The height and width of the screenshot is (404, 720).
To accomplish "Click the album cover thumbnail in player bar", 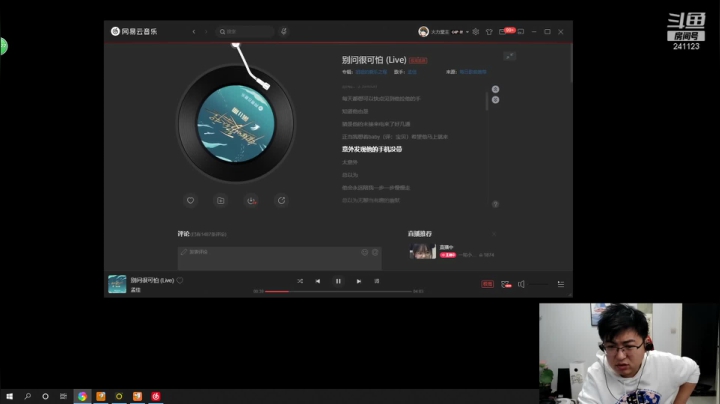I will click(117, 284).
